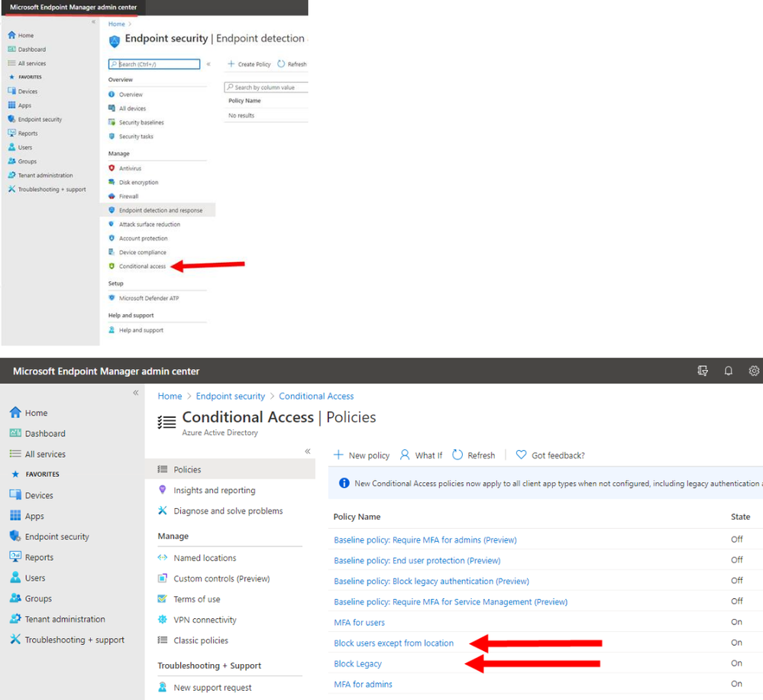Click Refresh in the upper window toolbar
This screenshot has width=763, height=700.
click(292, 63)
